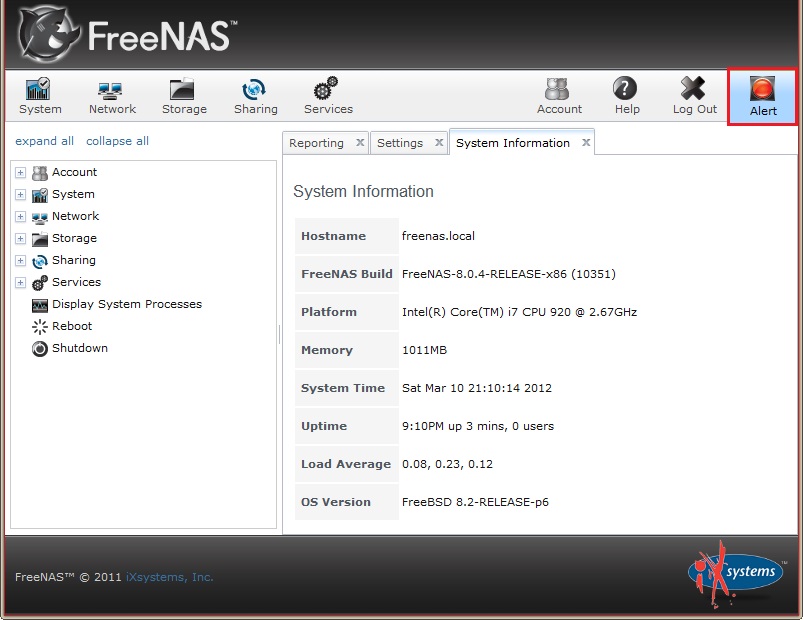Select the System Information tab

tap(513, 143)
